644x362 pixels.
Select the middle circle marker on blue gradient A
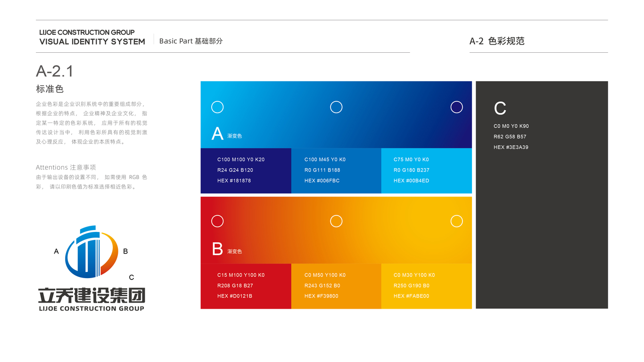336,107
